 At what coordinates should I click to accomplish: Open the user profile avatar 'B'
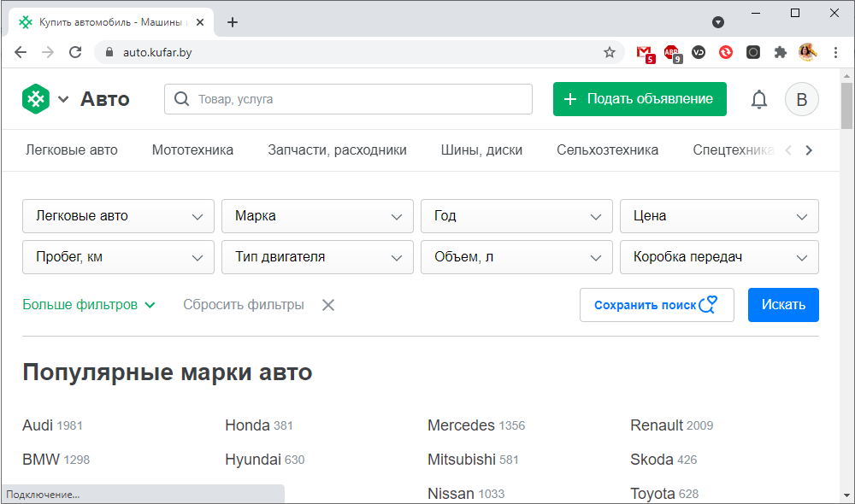click(801, 99)
